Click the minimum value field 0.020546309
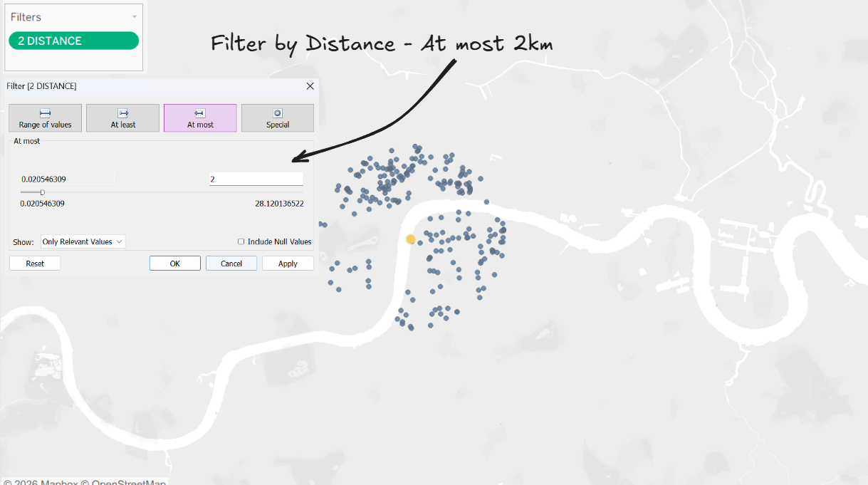This screenshot has height=485, width=868. click(67, 179)
